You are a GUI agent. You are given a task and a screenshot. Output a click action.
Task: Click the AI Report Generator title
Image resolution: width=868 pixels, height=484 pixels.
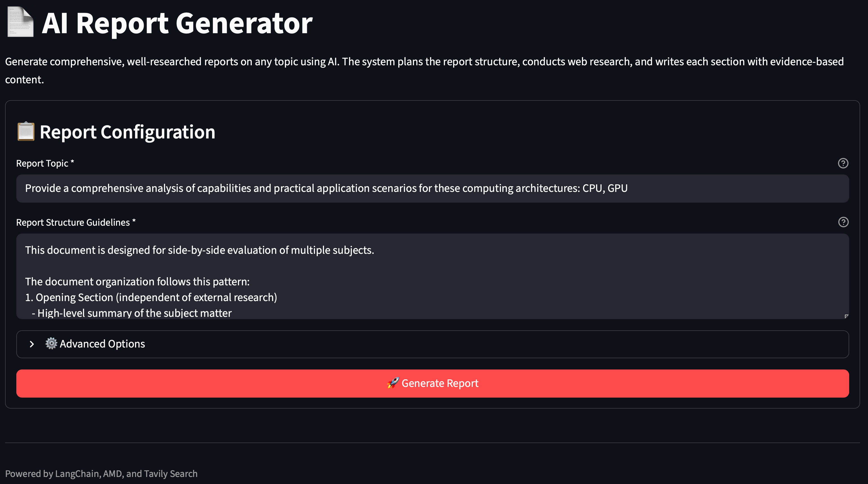tap(177, 23)
